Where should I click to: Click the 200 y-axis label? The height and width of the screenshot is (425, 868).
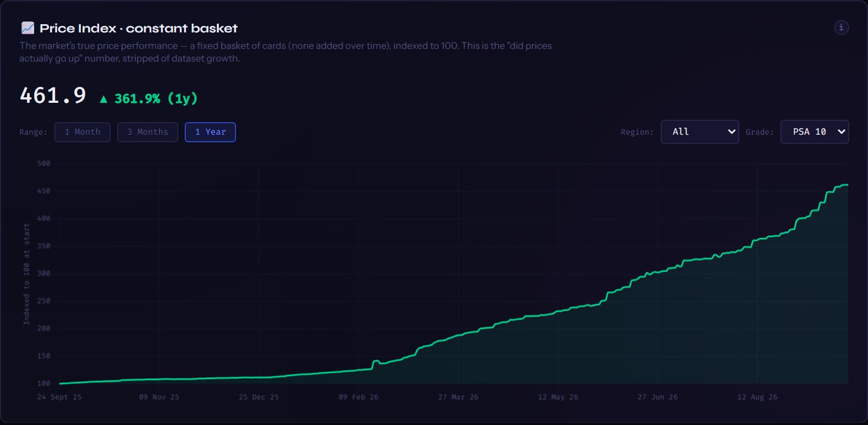click(43, 328)
